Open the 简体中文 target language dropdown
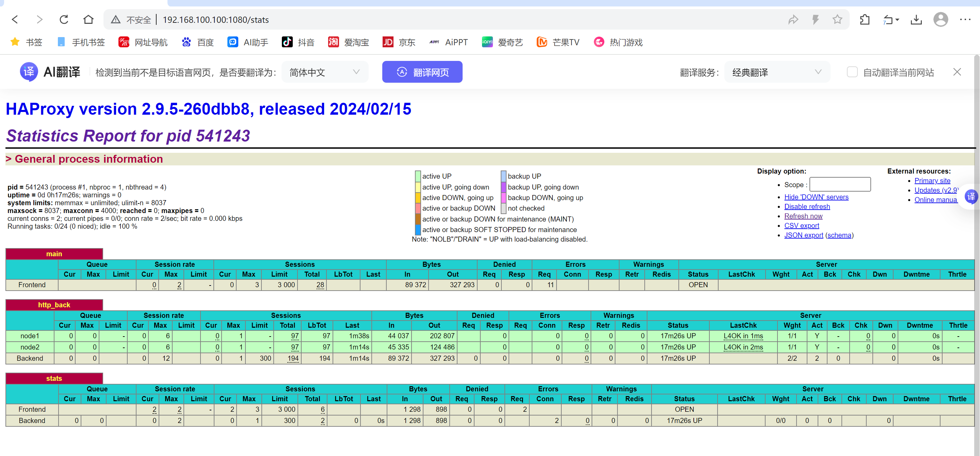This screenshot has height=456, width=980. tap(325, 72)
